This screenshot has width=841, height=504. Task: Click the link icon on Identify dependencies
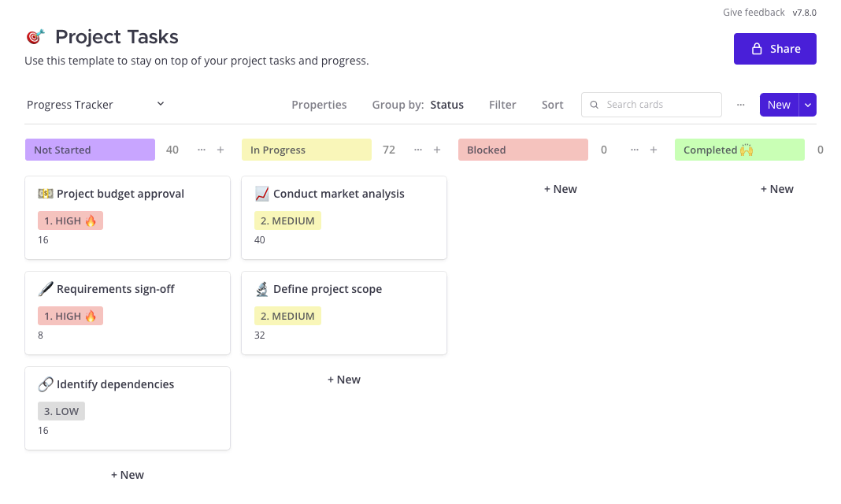tap(46, 384)
